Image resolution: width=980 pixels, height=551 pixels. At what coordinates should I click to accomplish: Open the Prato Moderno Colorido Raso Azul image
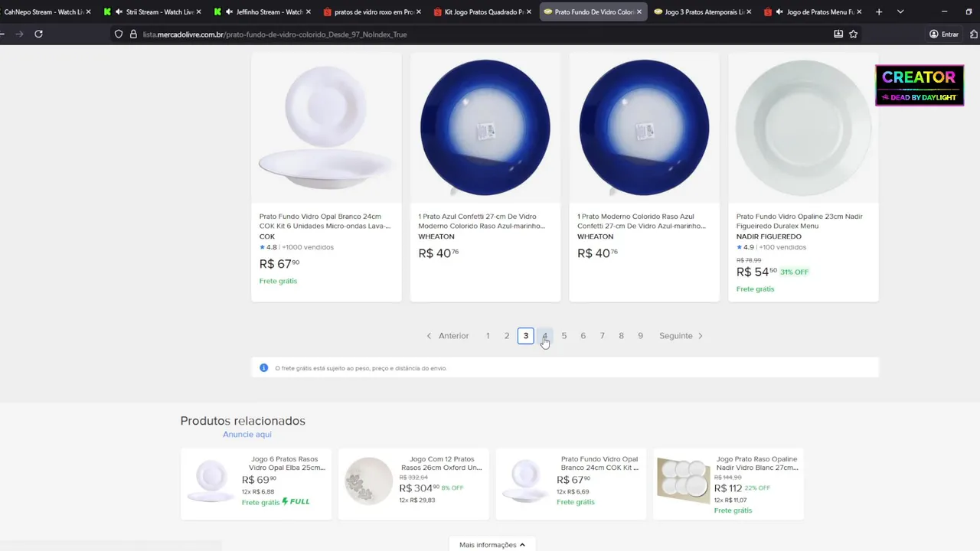click(645, 128)
